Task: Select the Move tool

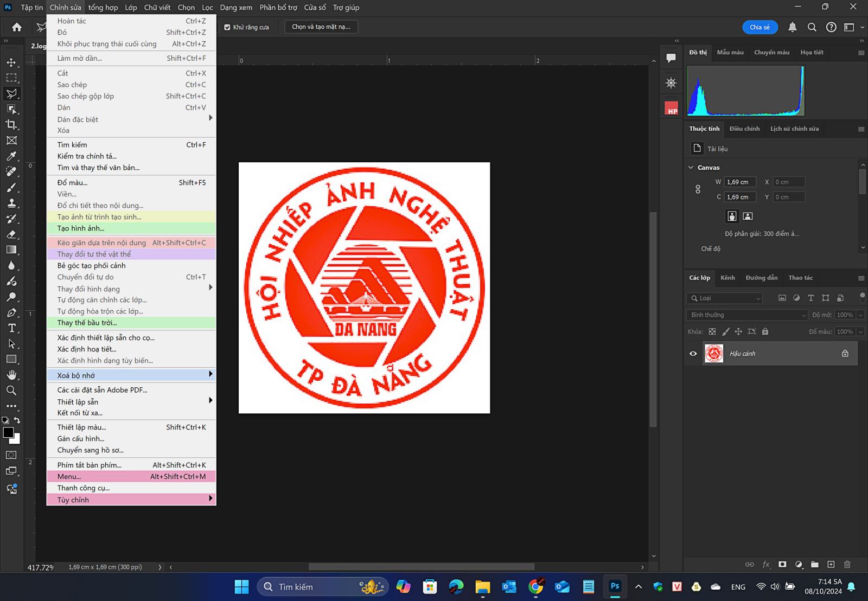Action: [11, 62]
